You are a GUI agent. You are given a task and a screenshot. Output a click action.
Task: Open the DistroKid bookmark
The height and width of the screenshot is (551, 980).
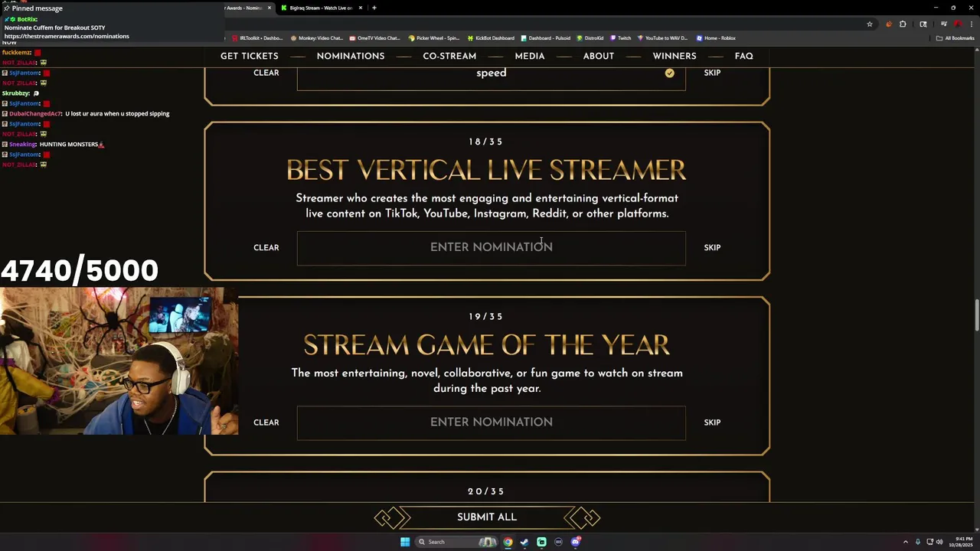coord(590,38)
